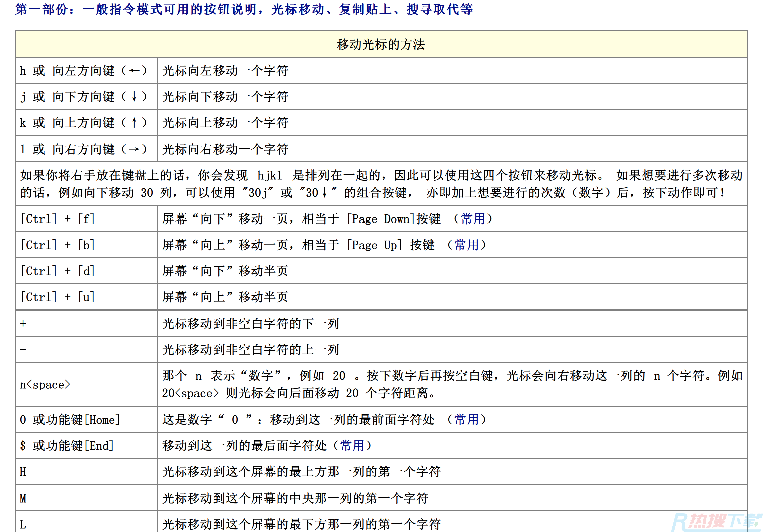Image resolution: width=763 pixels, height=532 pixels.
Task: Click the n<space> key cell
Action: point(45,385)
